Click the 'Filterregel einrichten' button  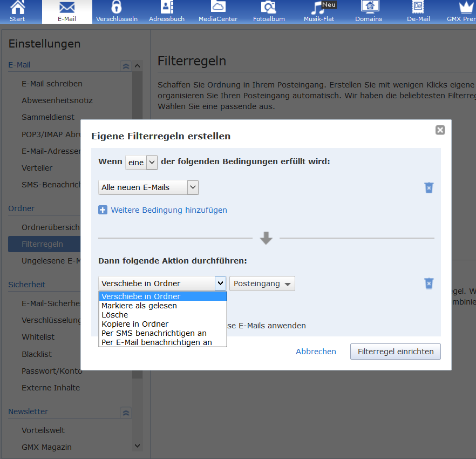click(395, 352)
